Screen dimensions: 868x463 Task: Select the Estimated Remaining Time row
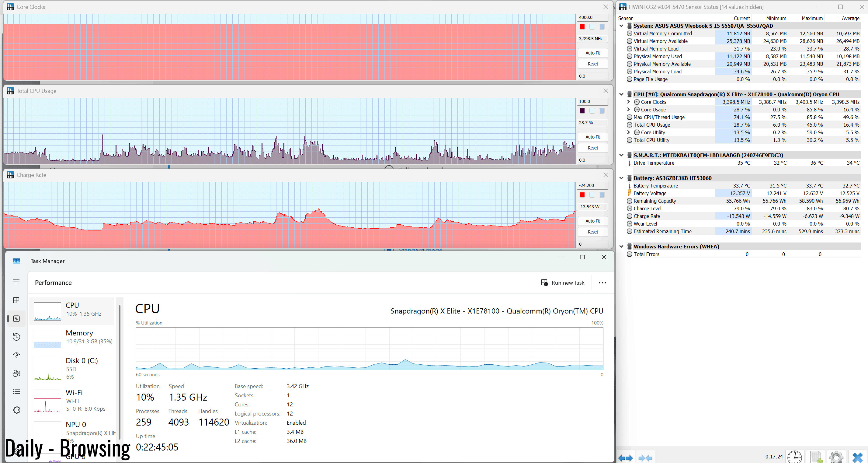click(x=743, y=231)
